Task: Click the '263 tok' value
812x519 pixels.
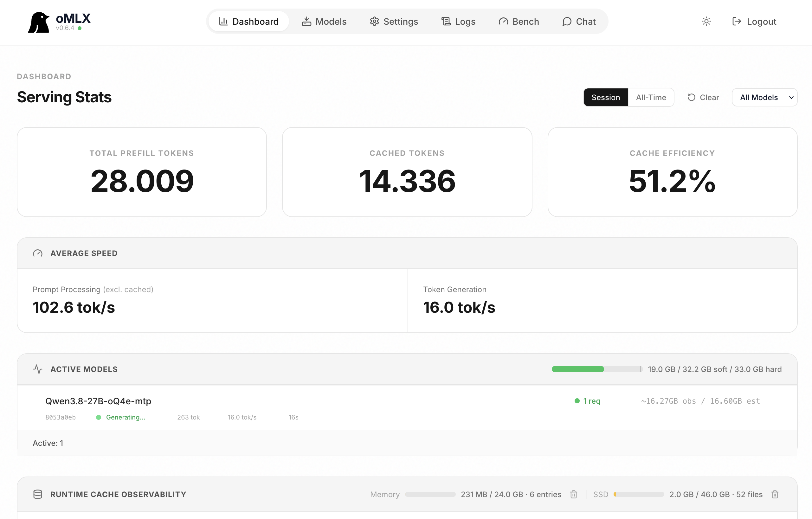Action: point(189,417)
